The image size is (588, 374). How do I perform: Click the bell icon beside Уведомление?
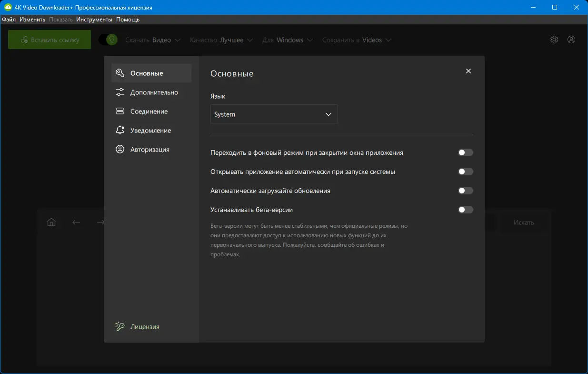(x=120, y=131)
